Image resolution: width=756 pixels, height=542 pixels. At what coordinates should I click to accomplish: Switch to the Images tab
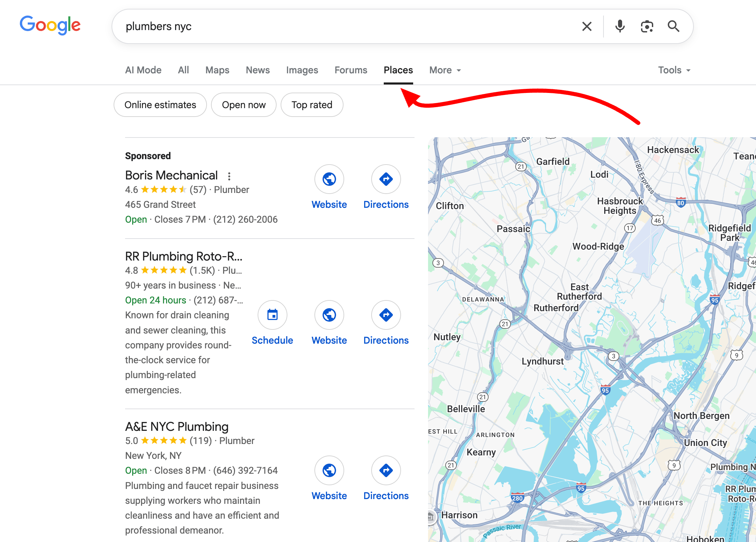coord(302,70)
